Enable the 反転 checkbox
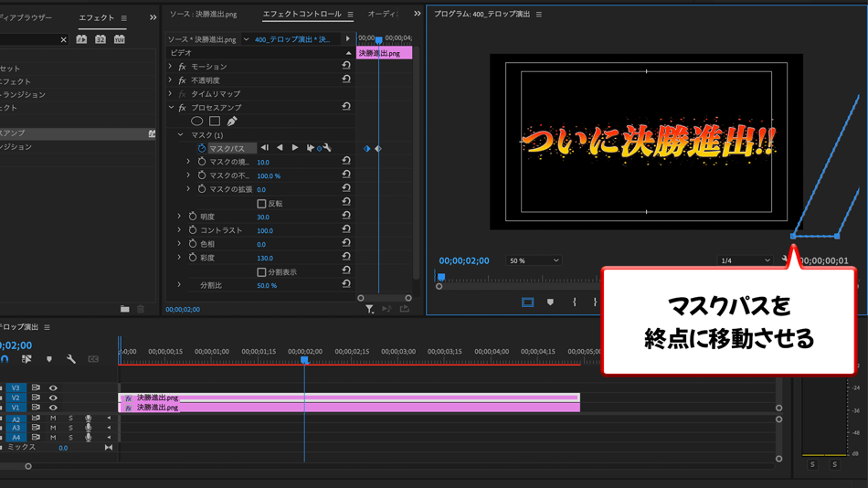This screenshot has height=488, width=868. 261,204
